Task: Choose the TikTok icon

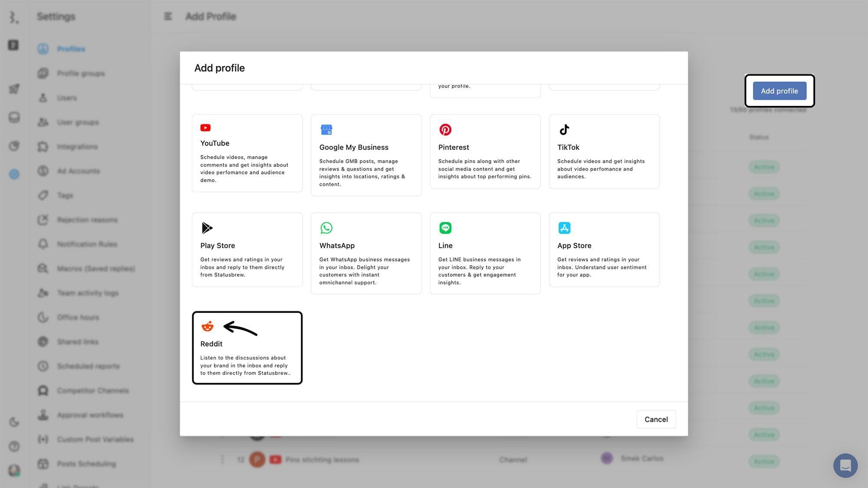Action: [564, 130]
